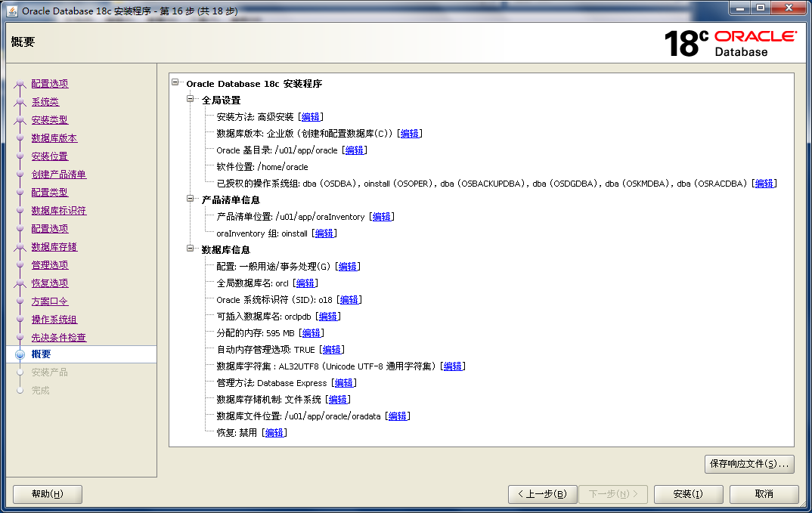The width and height of the screenshot is (812, 513).
Task: Go to the 配置选项 step at top
Action: click(x=49, y=84)
